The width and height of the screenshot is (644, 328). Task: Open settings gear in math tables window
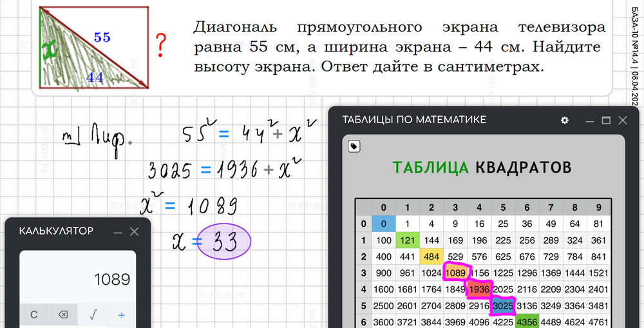(565, 121)
